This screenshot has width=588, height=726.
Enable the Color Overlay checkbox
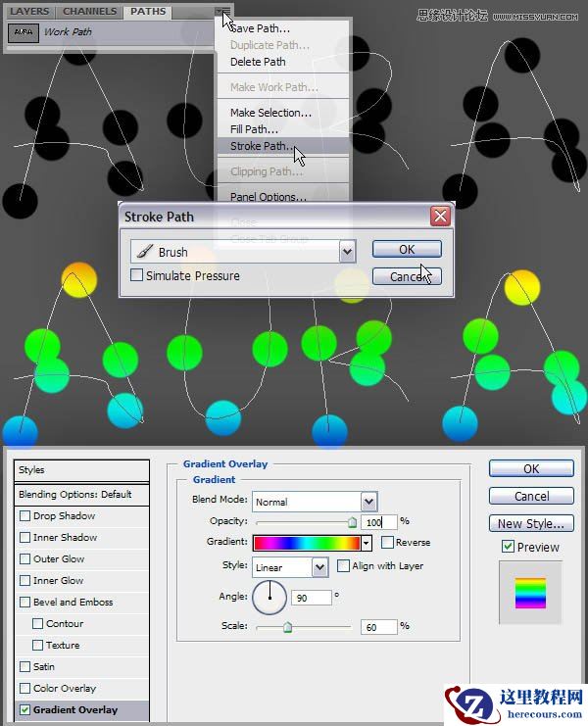[x=25, y=688]
